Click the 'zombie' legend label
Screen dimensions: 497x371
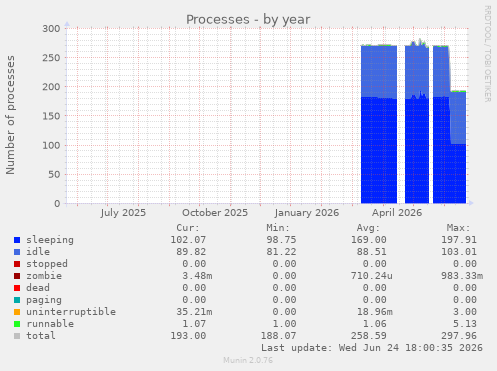pos(44,276)
